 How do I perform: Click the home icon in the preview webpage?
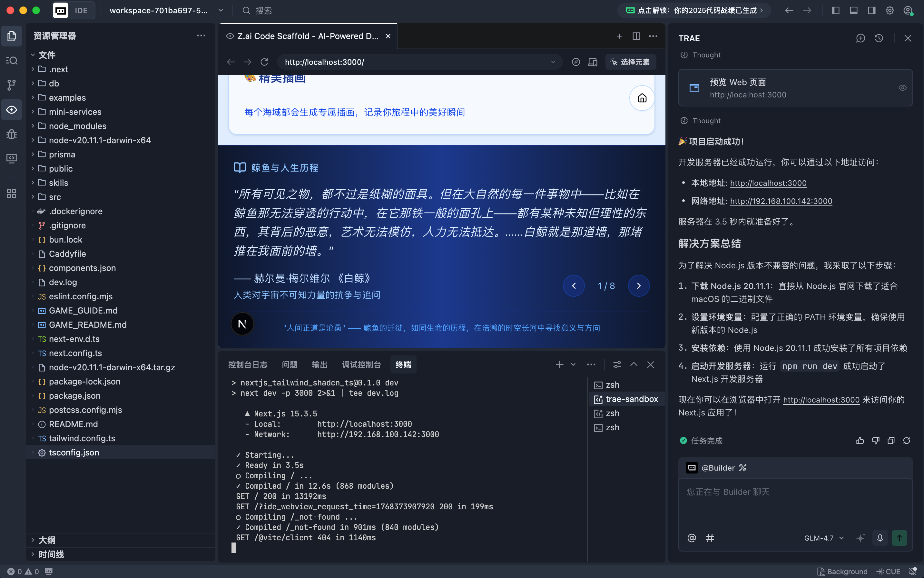[x=641, y=98]
